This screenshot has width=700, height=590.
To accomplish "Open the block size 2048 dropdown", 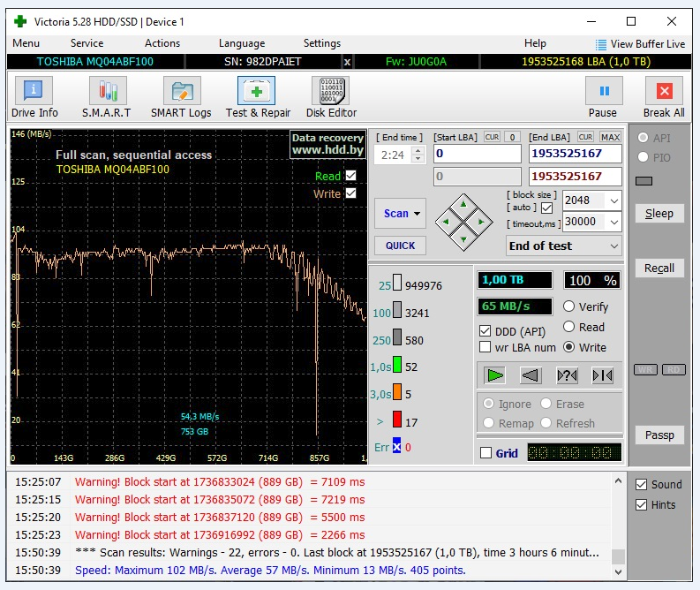I will point(614,200).
